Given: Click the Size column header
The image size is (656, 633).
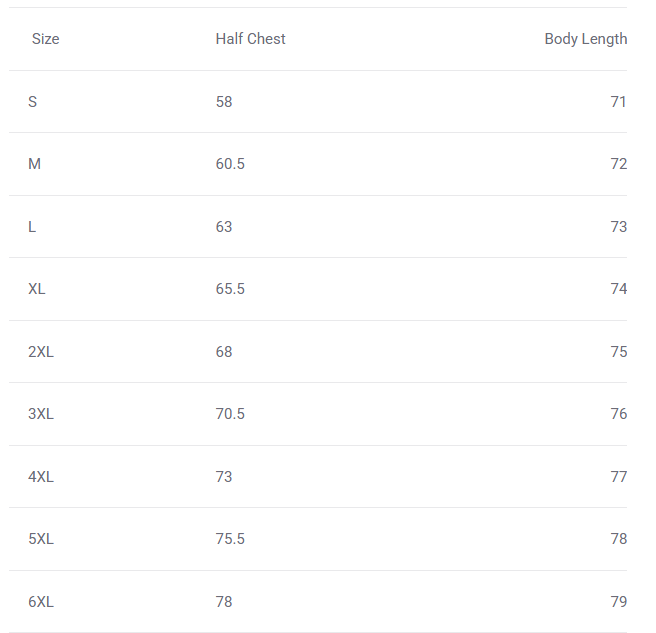Looking at the screenshot, I should 46,39.
